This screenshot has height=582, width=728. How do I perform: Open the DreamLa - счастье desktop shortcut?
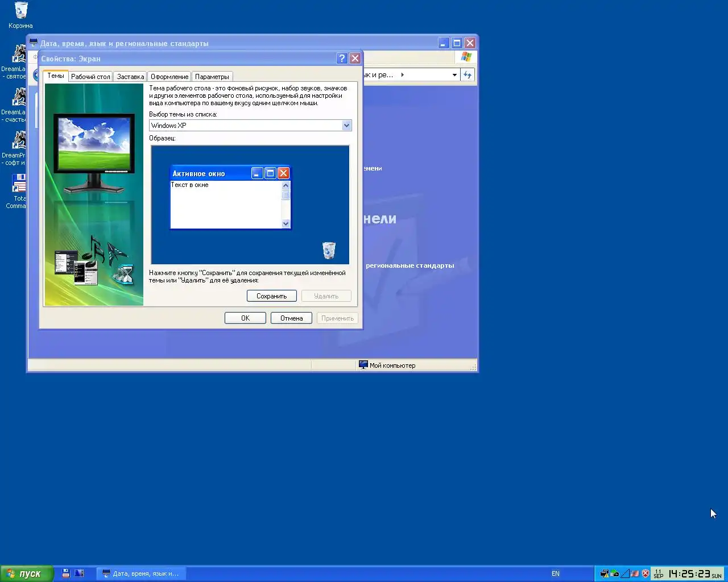[14, 105]
